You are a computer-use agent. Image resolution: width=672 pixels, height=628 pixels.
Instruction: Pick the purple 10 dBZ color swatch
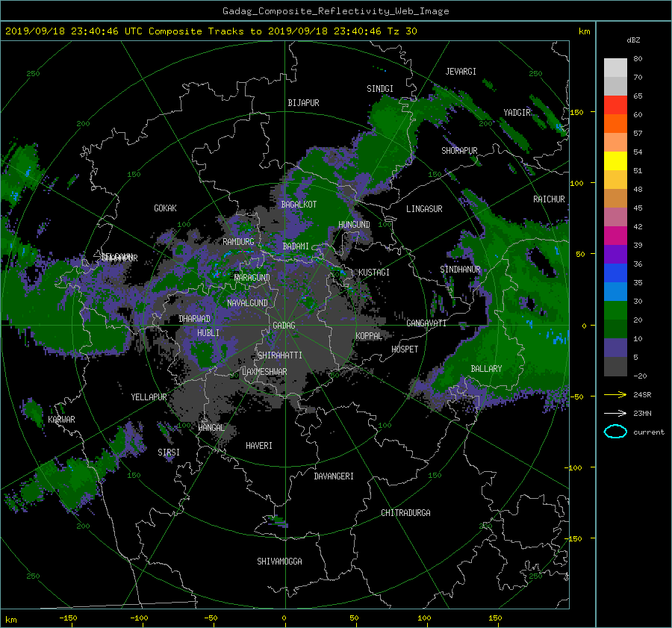coord(615,347)
